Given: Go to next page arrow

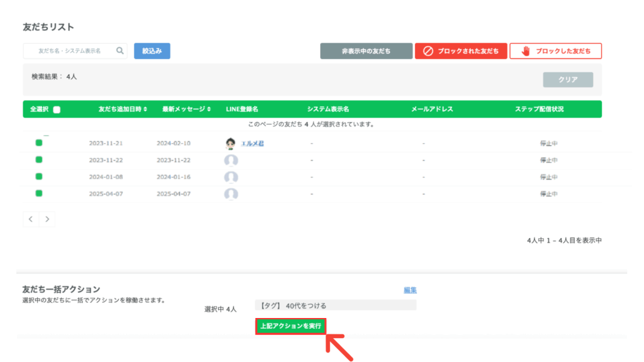Looking at the screenshot, I should click(47, 219).
